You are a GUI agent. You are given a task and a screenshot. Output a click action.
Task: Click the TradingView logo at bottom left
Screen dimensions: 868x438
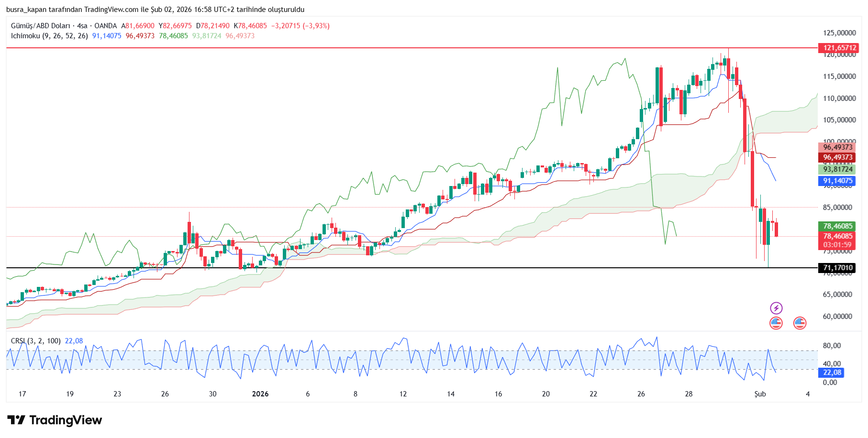coord(55,420)
